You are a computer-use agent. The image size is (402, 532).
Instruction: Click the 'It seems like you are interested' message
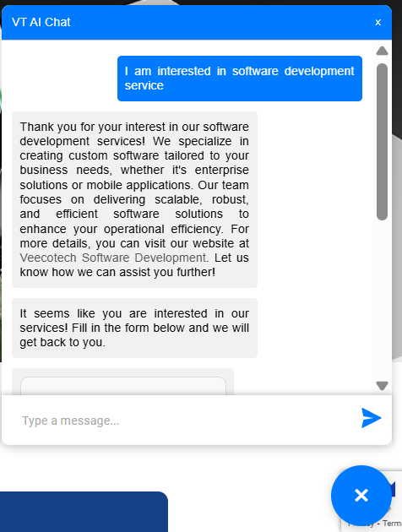[x=134, y=328]
